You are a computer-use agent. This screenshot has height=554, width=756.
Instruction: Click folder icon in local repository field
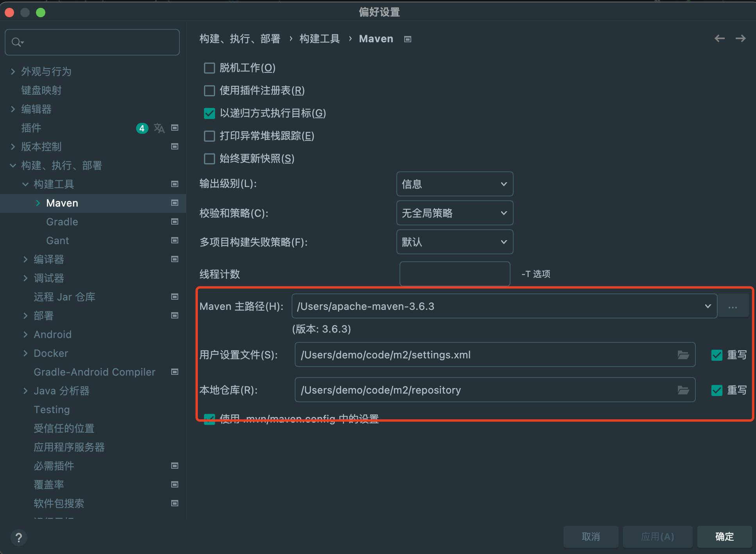pos(683,390)
